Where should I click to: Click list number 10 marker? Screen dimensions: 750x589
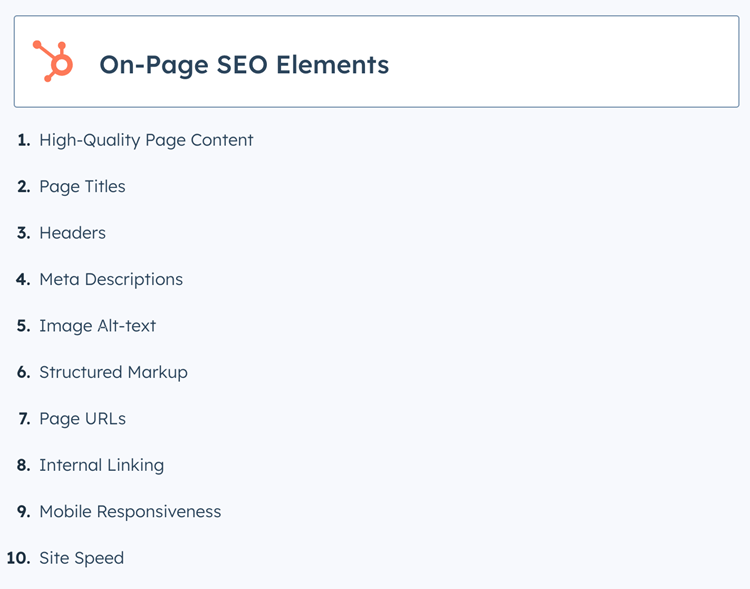pos(19,558)
